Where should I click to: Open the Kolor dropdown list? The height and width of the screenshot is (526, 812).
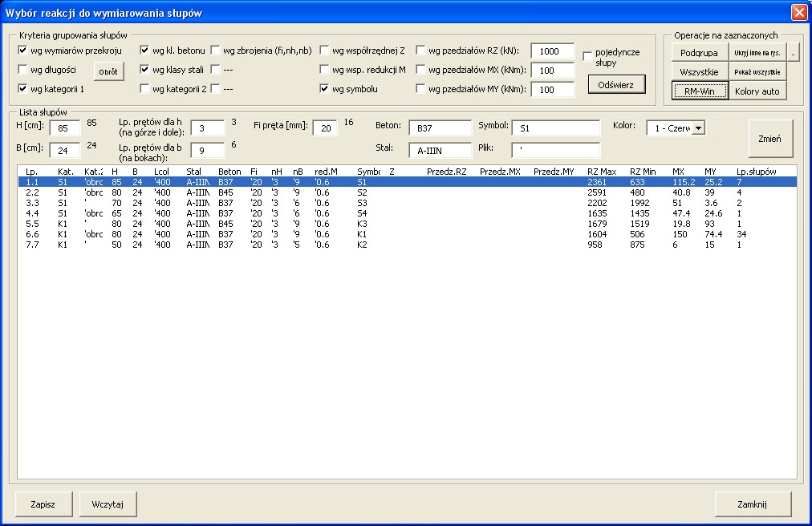coord(697,128)
